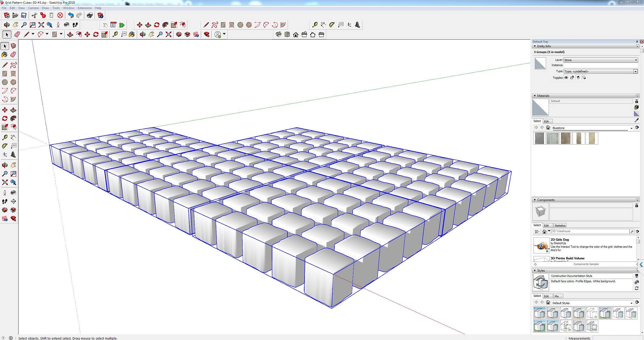
Task: Click the Print icon in top toolbar
Action: pos(90,15)
